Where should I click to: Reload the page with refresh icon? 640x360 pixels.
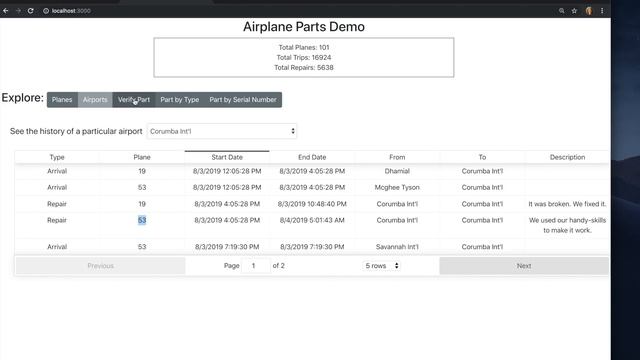[x=31, y=11]
